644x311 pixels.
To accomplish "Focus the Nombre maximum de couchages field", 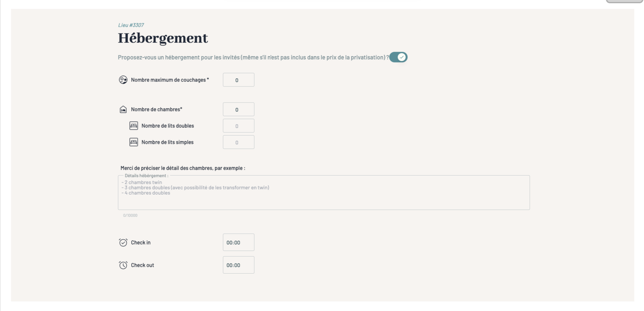I will tap(238, 80).
